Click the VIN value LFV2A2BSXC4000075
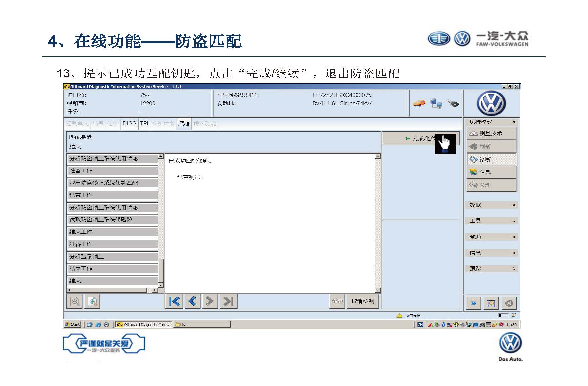Screen dimensions: 588x386 coord(342,95)
